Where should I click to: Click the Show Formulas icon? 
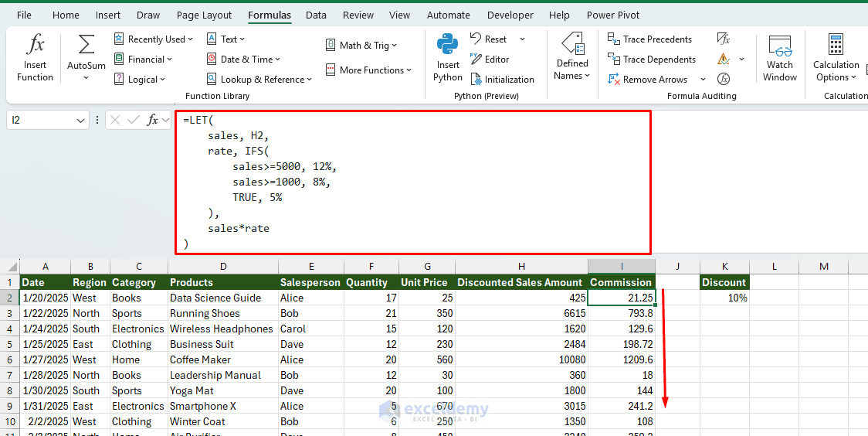coord(723,39)
